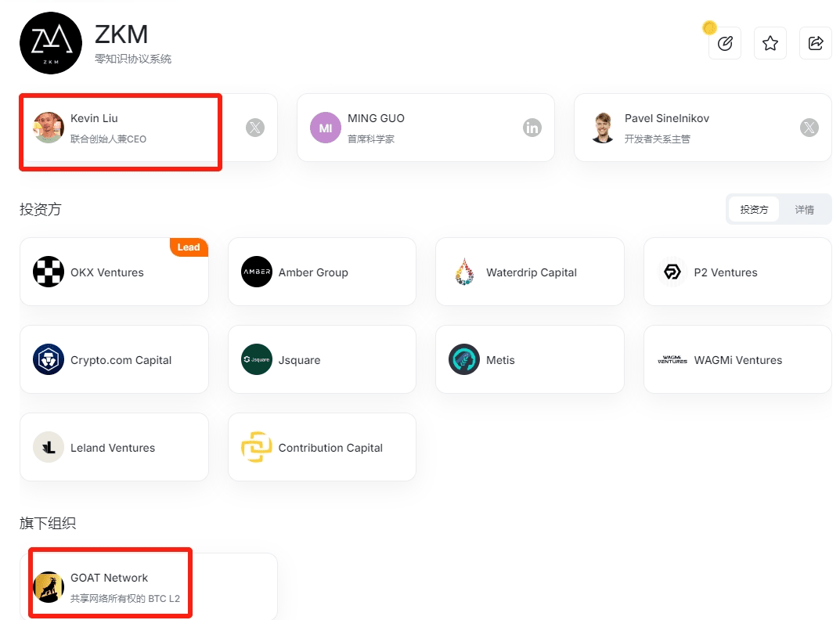Click the Lead badge on OKX Ventures
Viewport: 840px width, 620px height.
[x=189, y=247]
